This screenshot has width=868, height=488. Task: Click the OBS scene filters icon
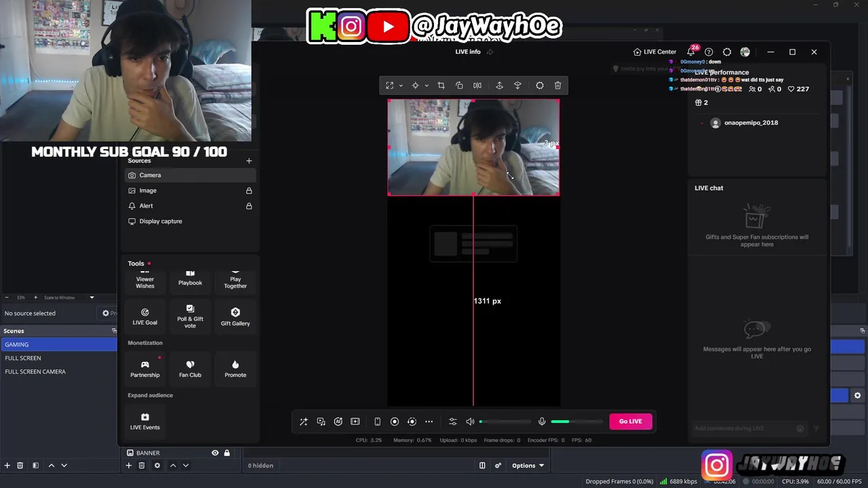coord(35,466)
